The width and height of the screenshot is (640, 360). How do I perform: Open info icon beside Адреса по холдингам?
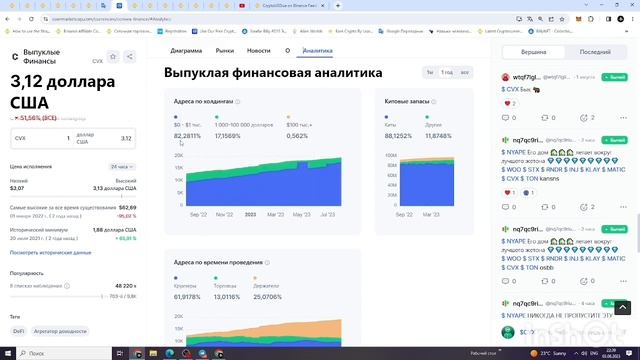(x=238, y=102)
